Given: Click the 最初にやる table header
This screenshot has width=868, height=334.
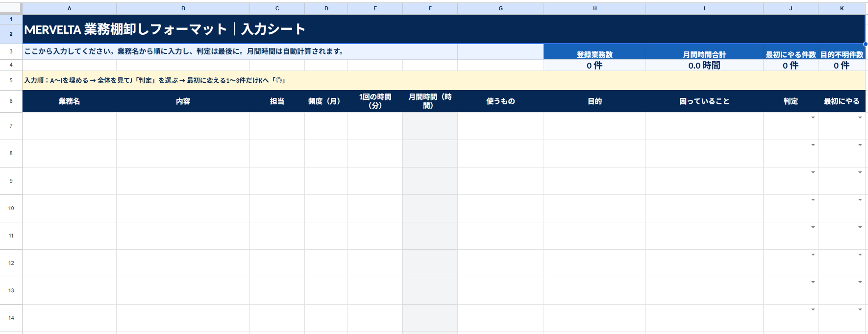Looking at the screenshot, I should 842,101.
